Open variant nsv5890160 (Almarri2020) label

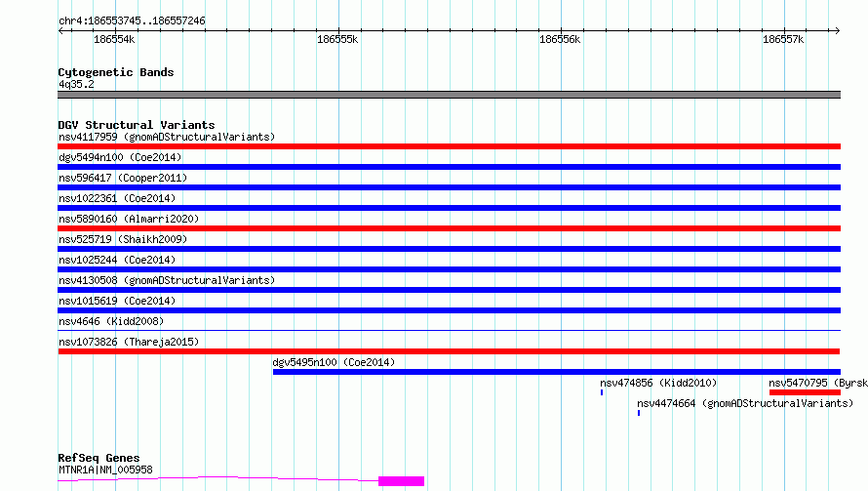(129, 219)
